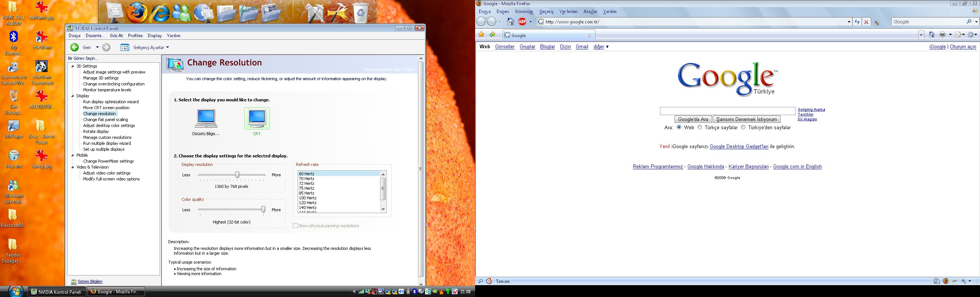Click the Google'da Ara button
The width and height of the screenshot is (980, 297).
[693, 120]
